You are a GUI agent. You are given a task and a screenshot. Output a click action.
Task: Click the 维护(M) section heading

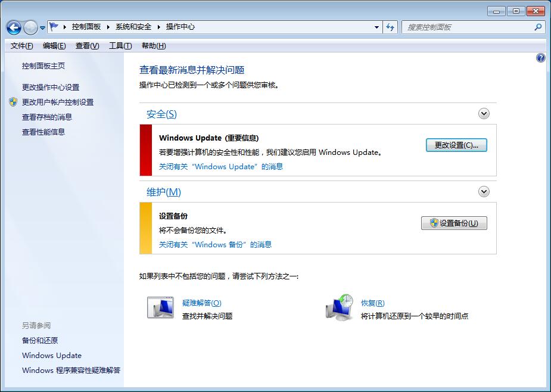[164, 192]
